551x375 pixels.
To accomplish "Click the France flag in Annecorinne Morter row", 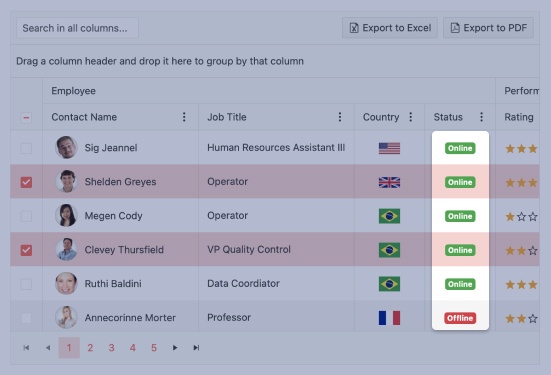I will coord(389,318).
